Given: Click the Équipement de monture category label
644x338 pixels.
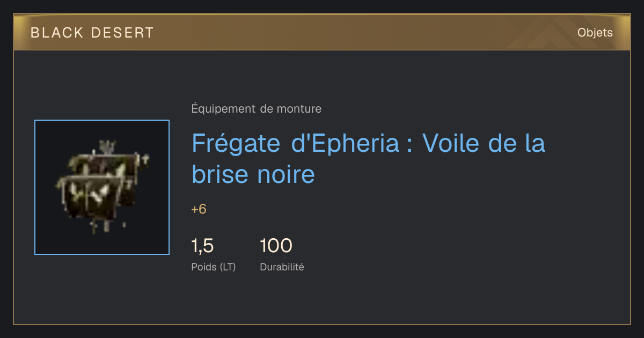Looking at the screenshot, I should coord(257,109).
